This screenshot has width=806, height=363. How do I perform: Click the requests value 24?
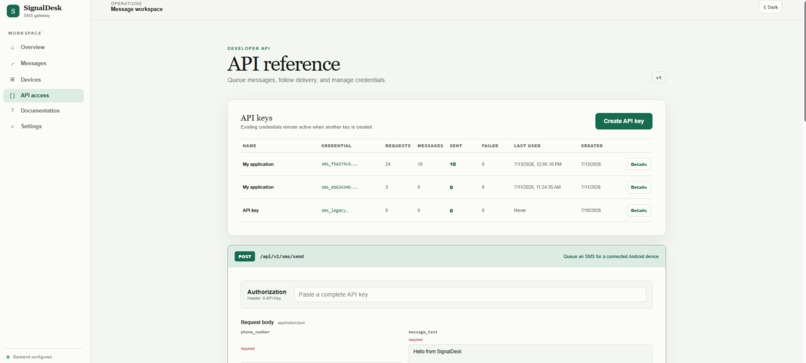pos(388,165)
